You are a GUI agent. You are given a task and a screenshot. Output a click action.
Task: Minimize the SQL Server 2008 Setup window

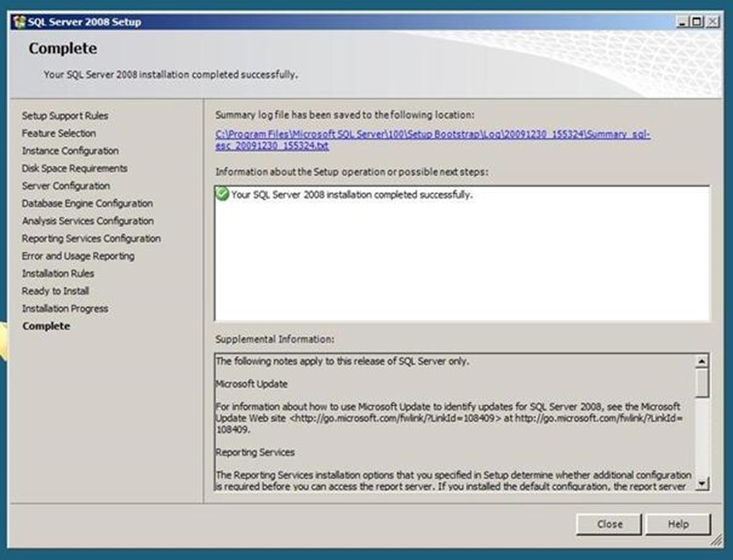[x=683, y=22]
